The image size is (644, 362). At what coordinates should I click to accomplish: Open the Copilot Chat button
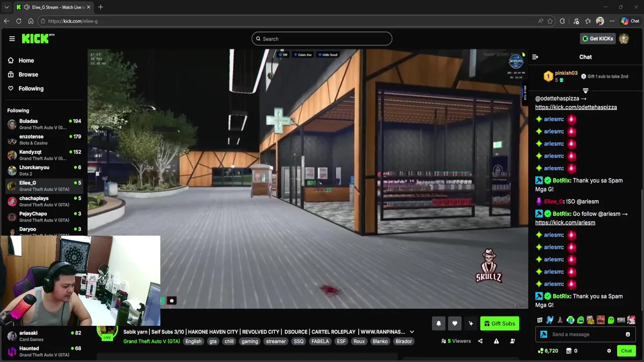(630, 21)
